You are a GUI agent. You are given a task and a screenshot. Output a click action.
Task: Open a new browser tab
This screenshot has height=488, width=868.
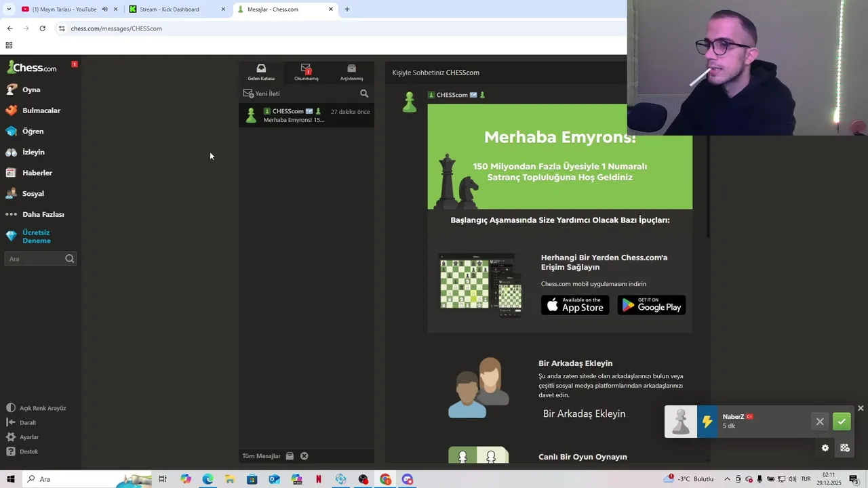point(347,9)
